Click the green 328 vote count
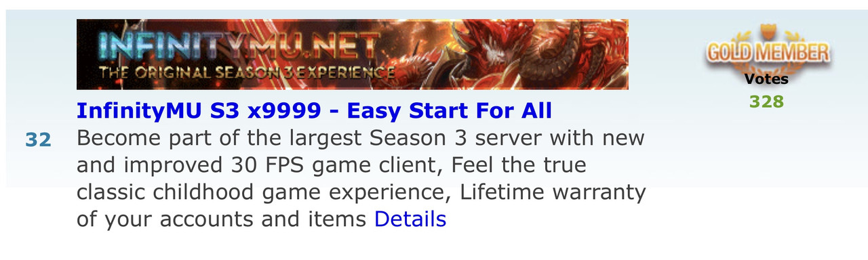This screenshot has width=868, height=260. pyautogui.click(x=766, y=102)
